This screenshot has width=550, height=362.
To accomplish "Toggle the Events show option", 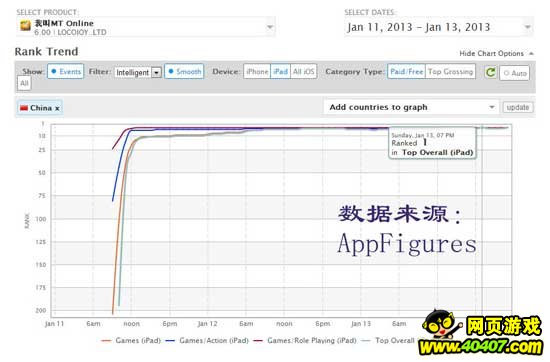I will (66, 72).
